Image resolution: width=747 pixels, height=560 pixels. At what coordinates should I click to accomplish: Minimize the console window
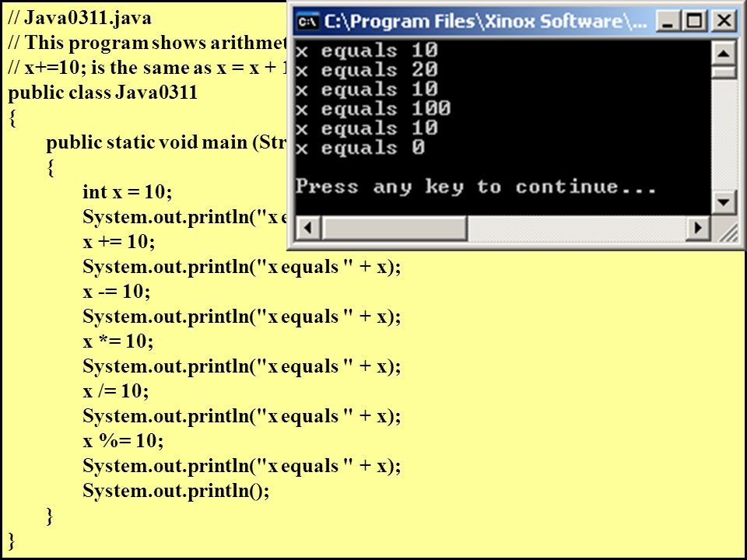pos(667,22)
